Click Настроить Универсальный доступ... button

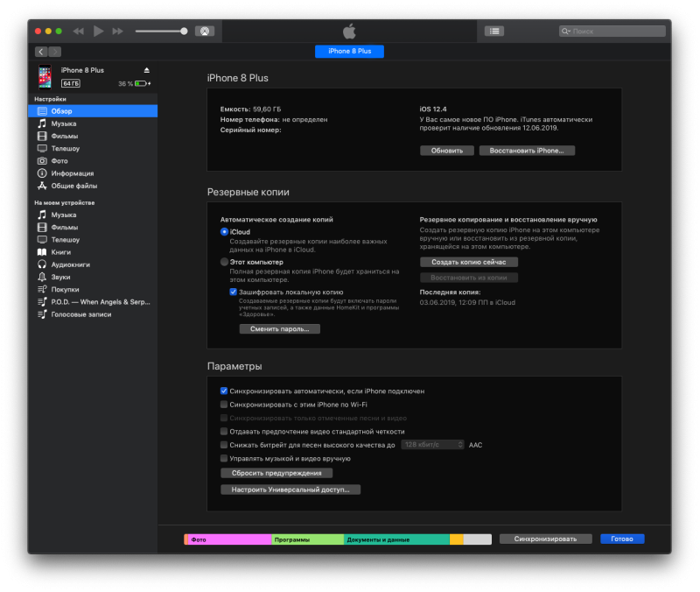pos(290,490)
